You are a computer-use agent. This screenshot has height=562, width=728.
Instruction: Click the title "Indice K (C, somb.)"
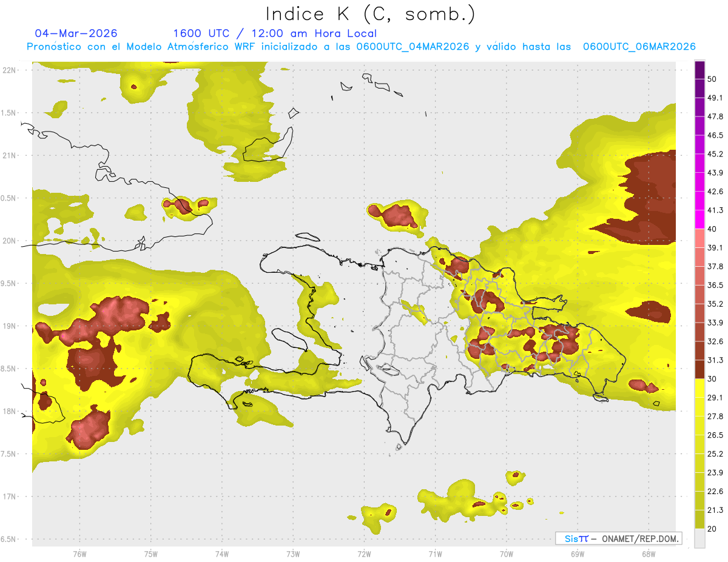[371, 14]
